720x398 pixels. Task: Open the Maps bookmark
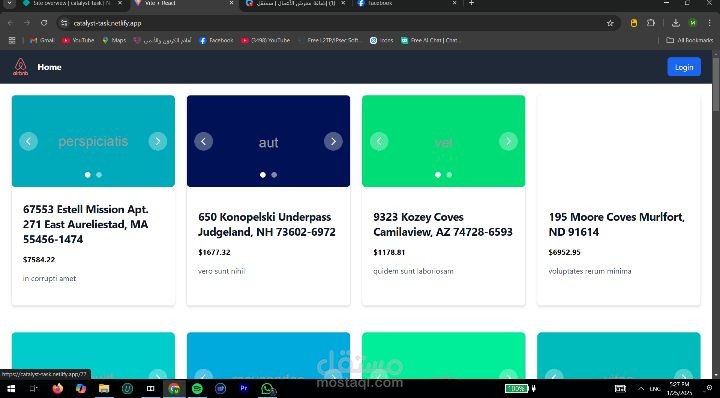click(x=114, y=40)
